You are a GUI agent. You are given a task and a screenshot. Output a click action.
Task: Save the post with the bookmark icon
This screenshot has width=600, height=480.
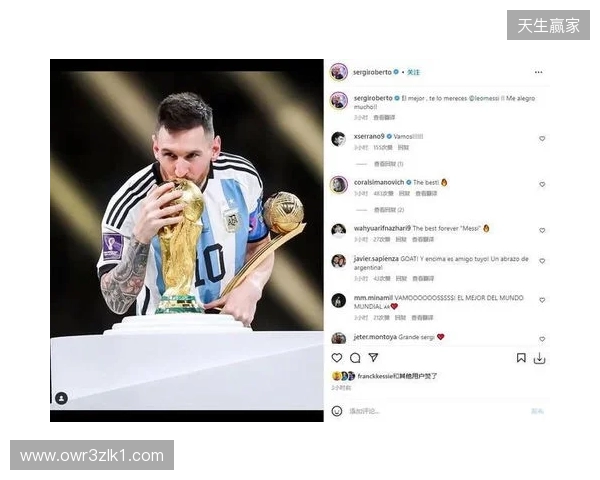521,358
